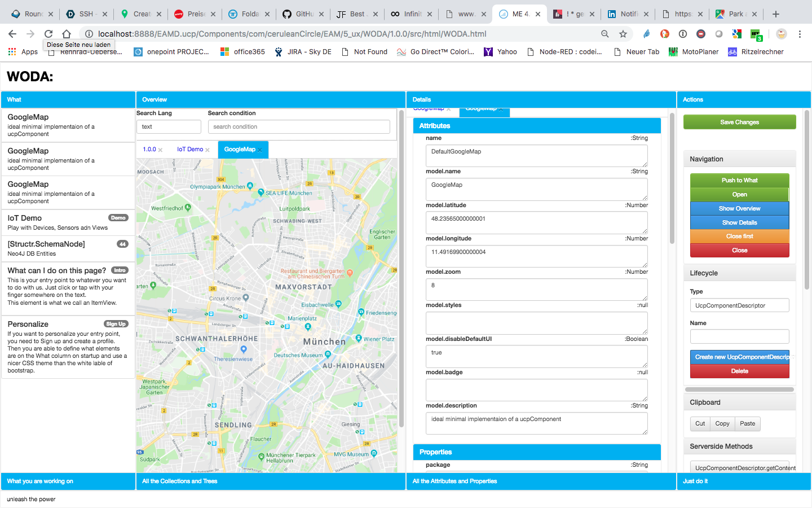Click the model.latitude value field
This screenshot has width=812, height=508.
(536, 222)
